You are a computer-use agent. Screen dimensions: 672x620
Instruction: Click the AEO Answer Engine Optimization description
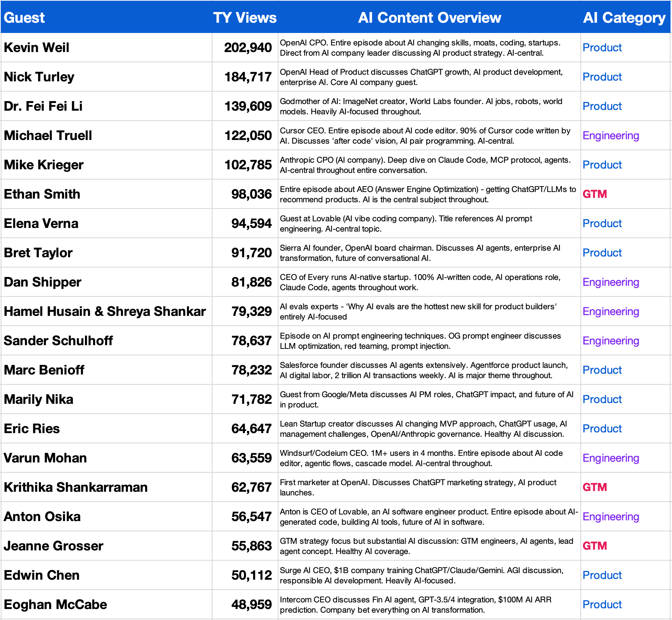(428, 194)
